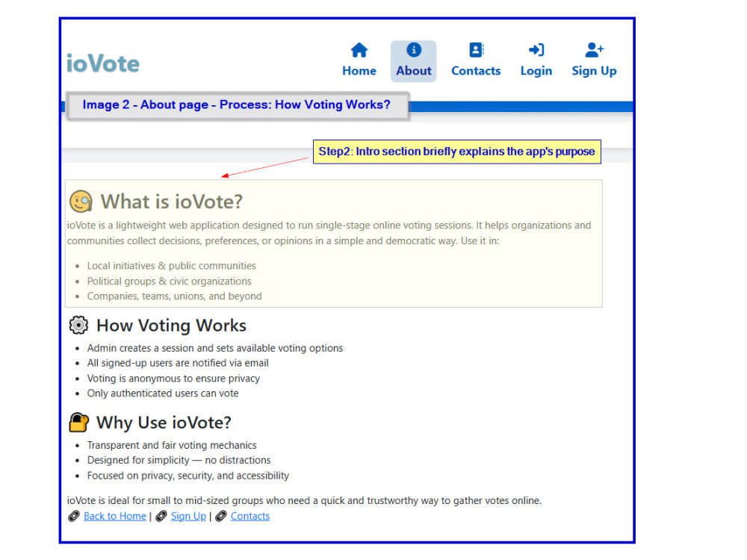Viewport: 747px width, 560px height.
Task: Follow the Back to Home link
Action: tap(115, 516)
